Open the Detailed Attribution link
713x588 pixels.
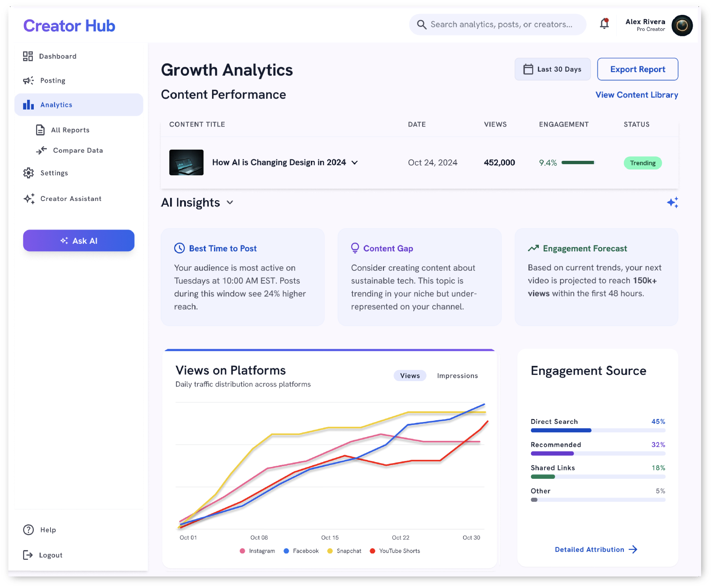[596, 549]
